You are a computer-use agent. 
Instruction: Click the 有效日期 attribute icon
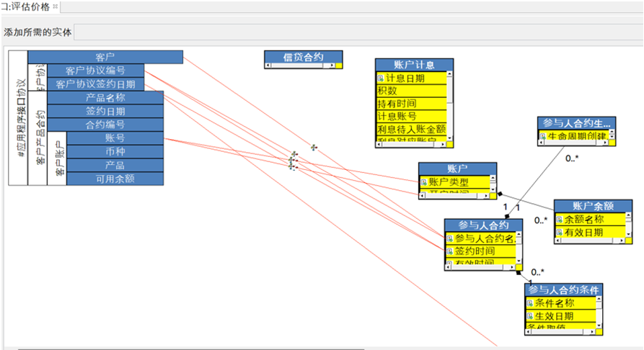coord(558,232)
